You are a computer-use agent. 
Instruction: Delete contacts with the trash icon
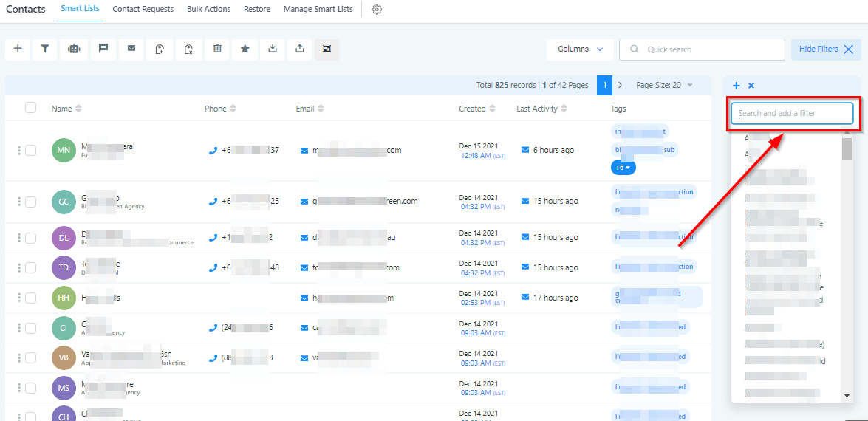click(217, 49)
